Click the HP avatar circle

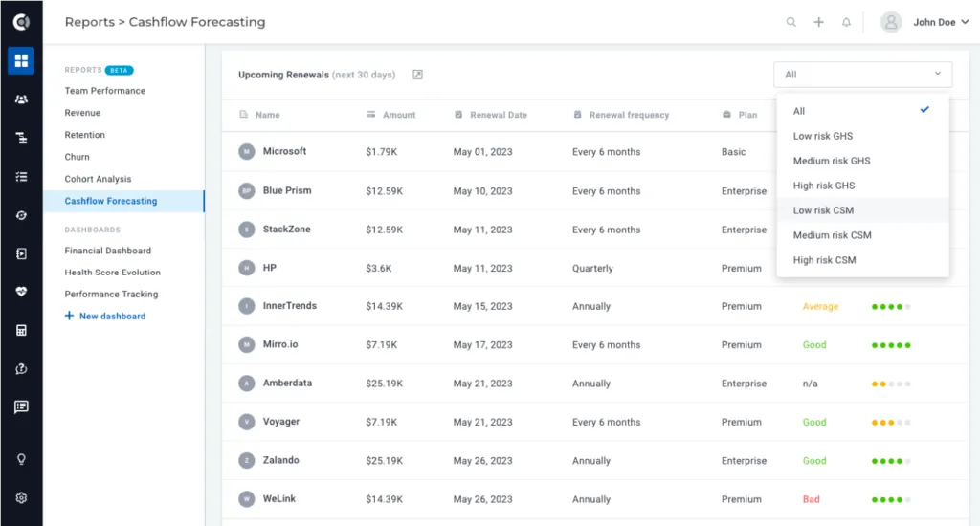pos(247,268)
